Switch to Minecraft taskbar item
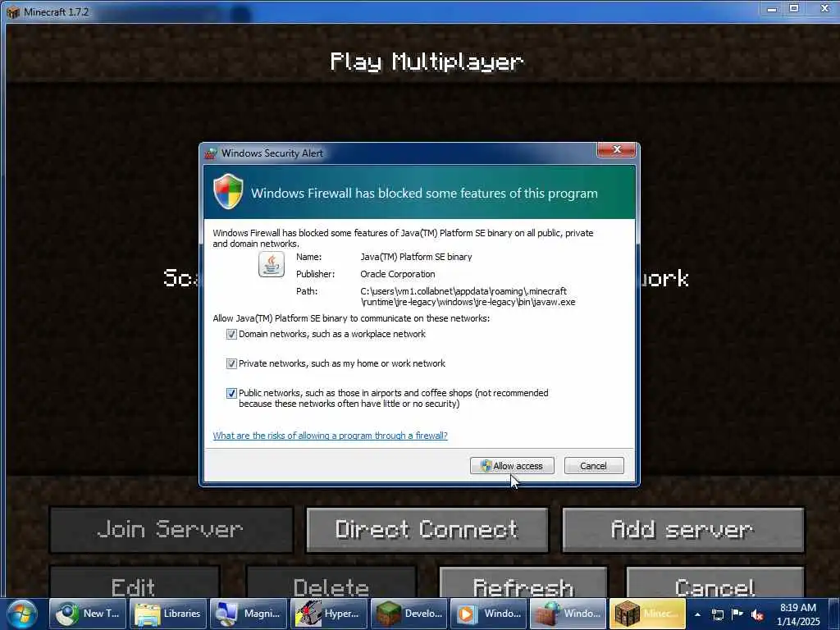 648,614
